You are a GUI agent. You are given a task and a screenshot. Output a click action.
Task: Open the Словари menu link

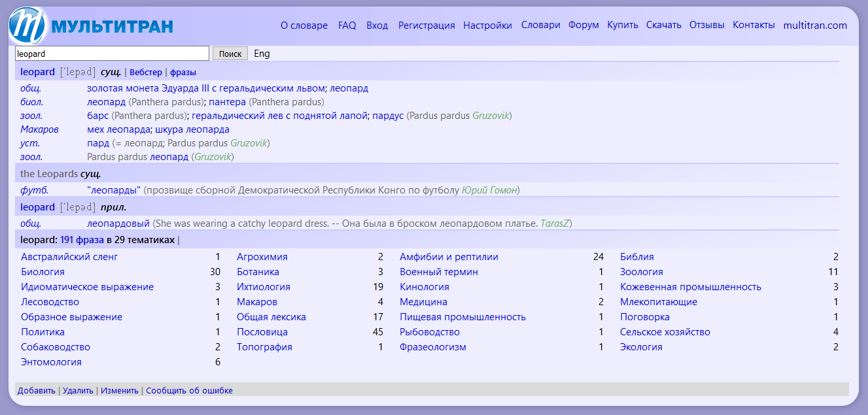pyautogui.click(x=541, y=25)
